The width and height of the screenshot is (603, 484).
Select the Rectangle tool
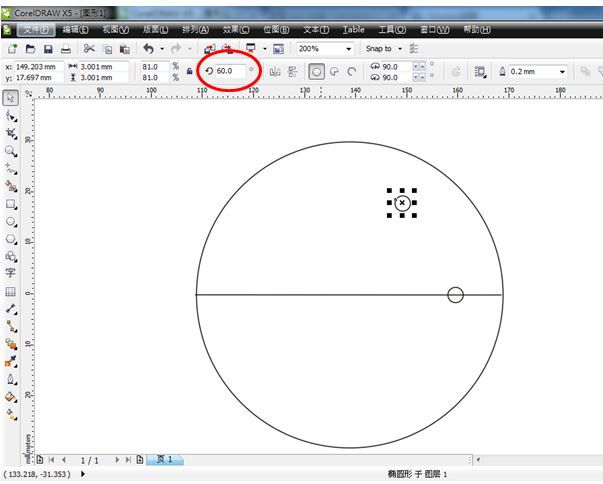pos(11,204)
